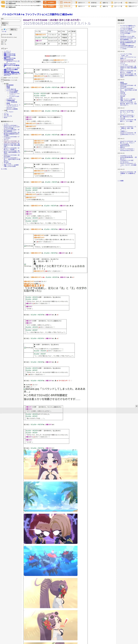The height and width of the screenshot is (644, 138).
Task: Click the タグ検索 input field
Action: [x=11, y=27]
